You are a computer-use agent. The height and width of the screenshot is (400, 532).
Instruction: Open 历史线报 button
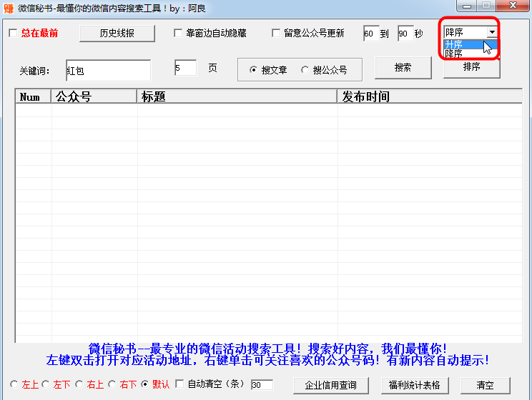pyautogui.click(x=117, y=34)
